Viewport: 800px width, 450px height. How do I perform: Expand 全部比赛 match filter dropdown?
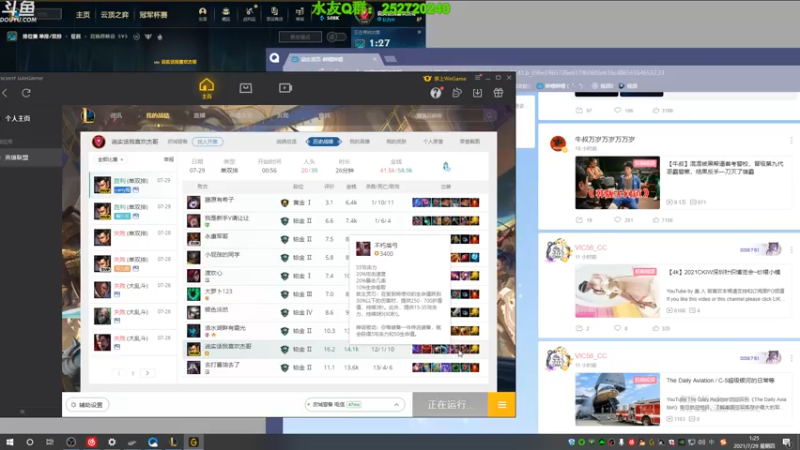[111, 160]
